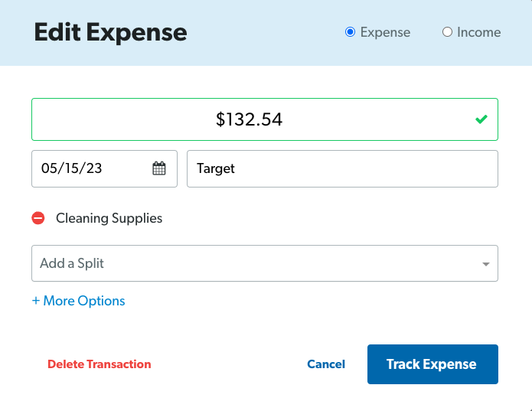Click the Income label text

[478, 32]
